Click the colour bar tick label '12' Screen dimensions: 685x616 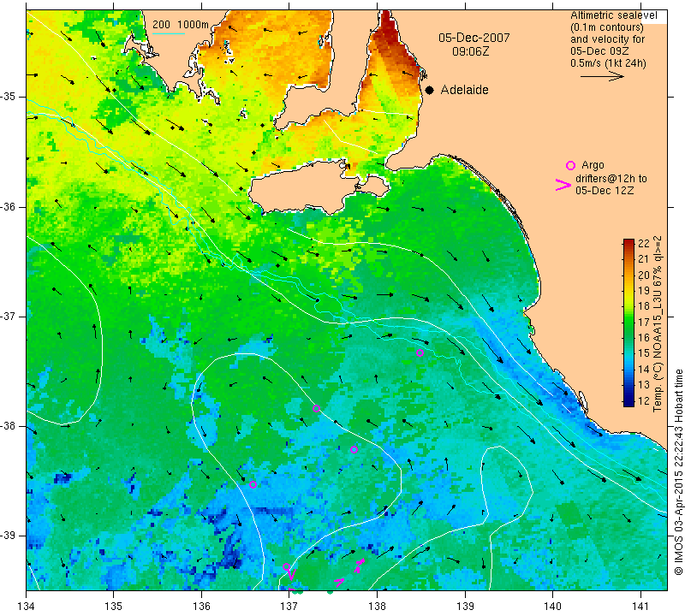(644, 400)
